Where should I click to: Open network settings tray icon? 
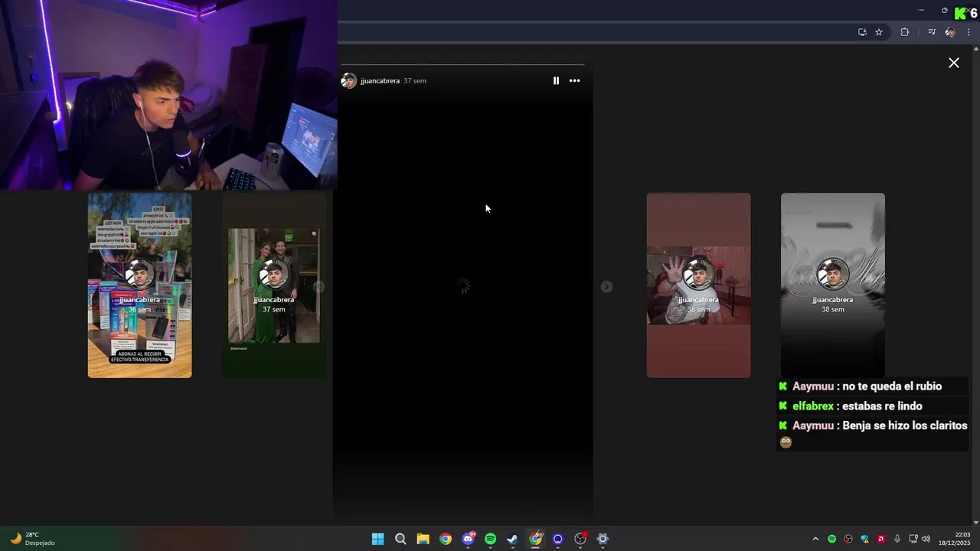pos(913,539)
